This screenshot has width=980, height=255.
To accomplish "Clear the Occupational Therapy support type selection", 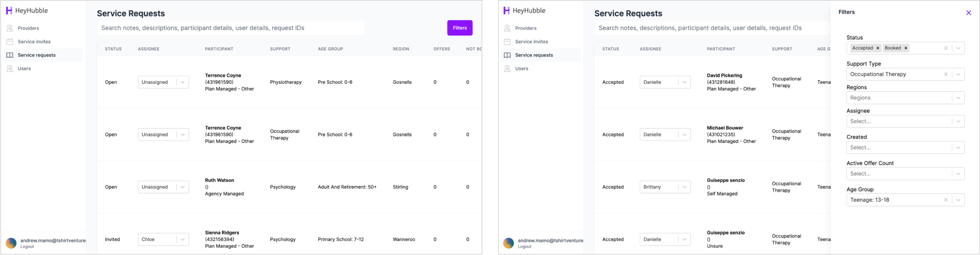I will [946, 74].
